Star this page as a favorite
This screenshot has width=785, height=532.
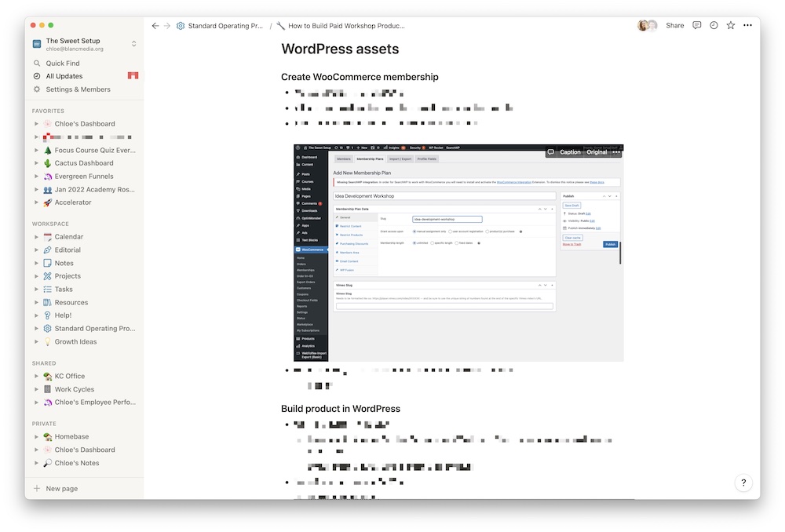[x=730, y=26]
